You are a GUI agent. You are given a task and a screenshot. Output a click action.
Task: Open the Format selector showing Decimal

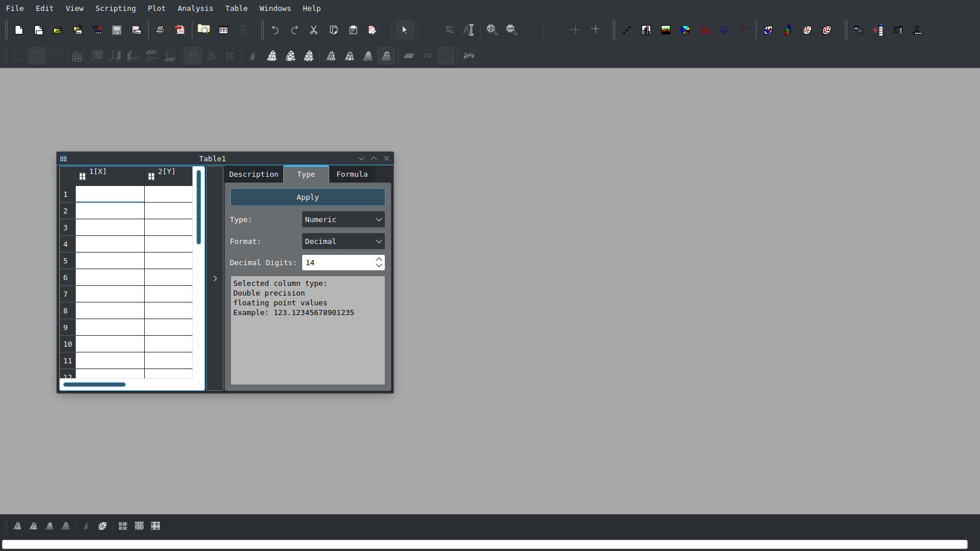[343, 241]
